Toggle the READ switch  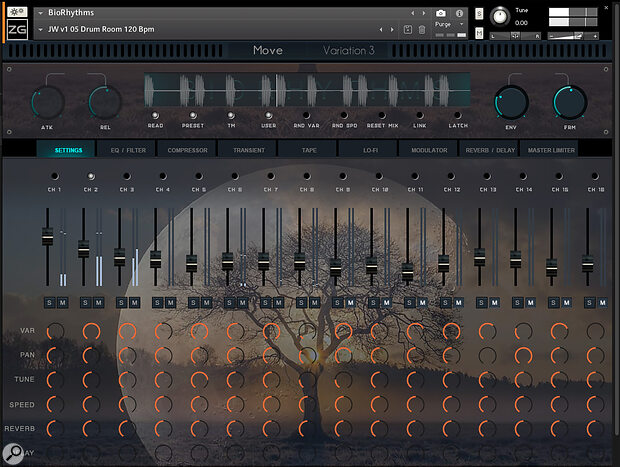coord(155,115)
